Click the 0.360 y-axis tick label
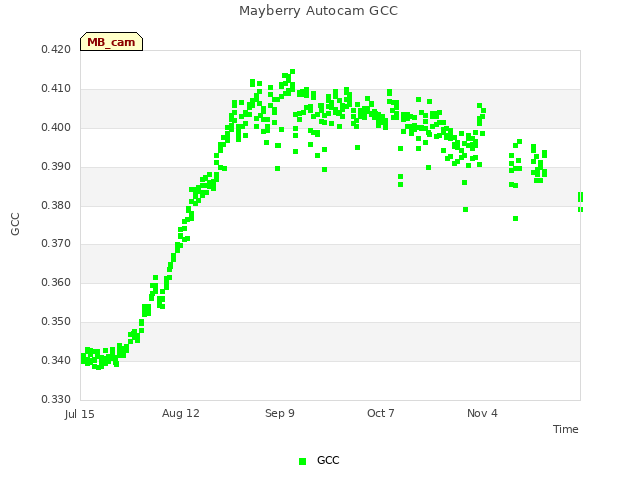 pos(56,282)
